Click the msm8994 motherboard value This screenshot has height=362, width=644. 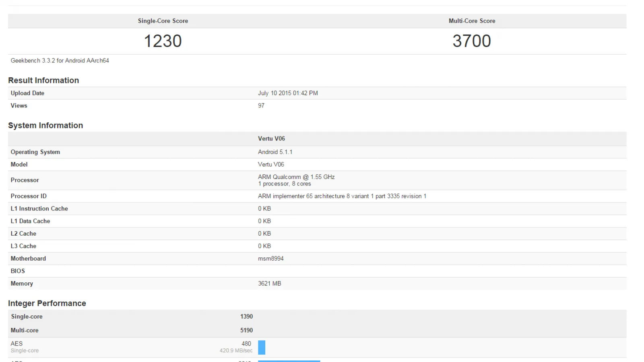(271, 259)
